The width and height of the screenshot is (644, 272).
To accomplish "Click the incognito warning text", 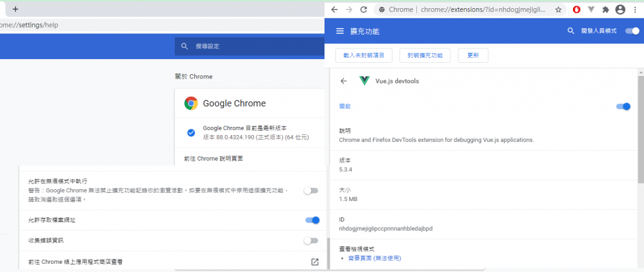I will pos(158,195).
